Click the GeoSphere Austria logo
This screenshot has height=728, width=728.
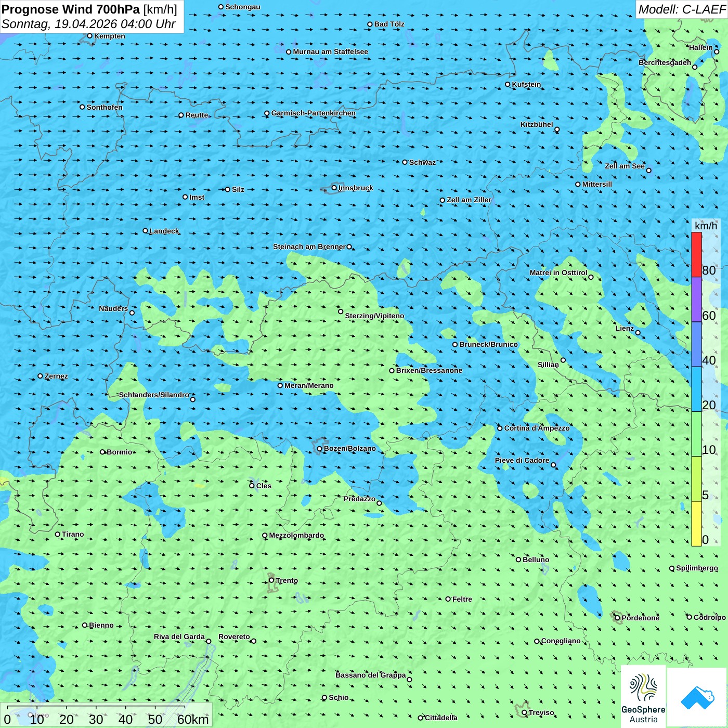643,696
